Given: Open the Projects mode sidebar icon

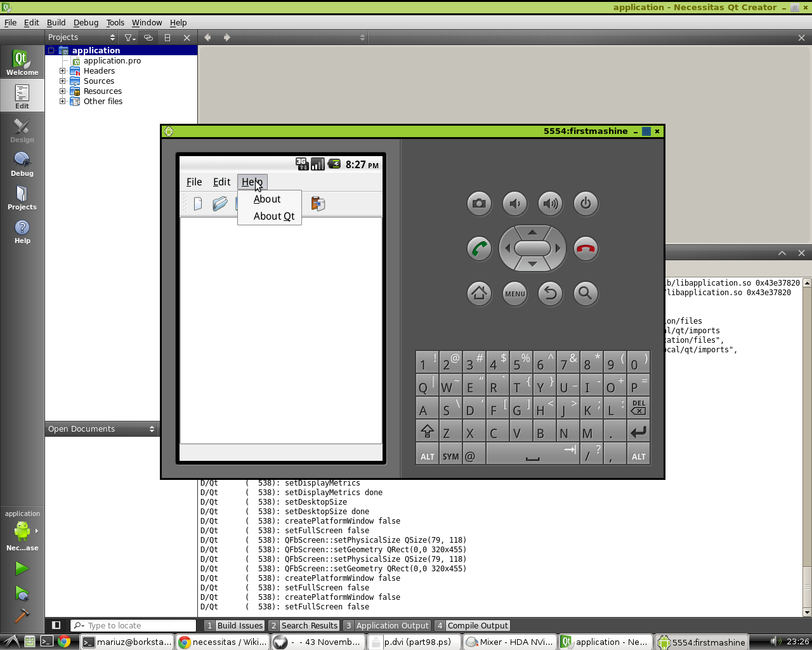Looking at the screenshot, I should 22,198.
